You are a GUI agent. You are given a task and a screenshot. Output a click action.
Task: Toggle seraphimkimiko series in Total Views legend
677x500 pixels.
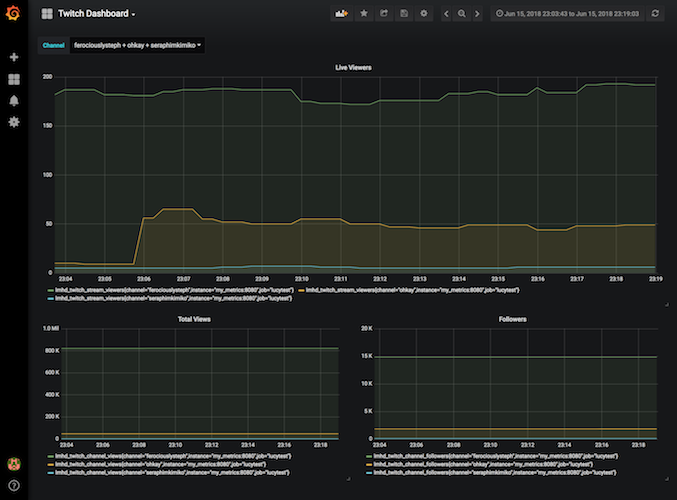[172, 473]
